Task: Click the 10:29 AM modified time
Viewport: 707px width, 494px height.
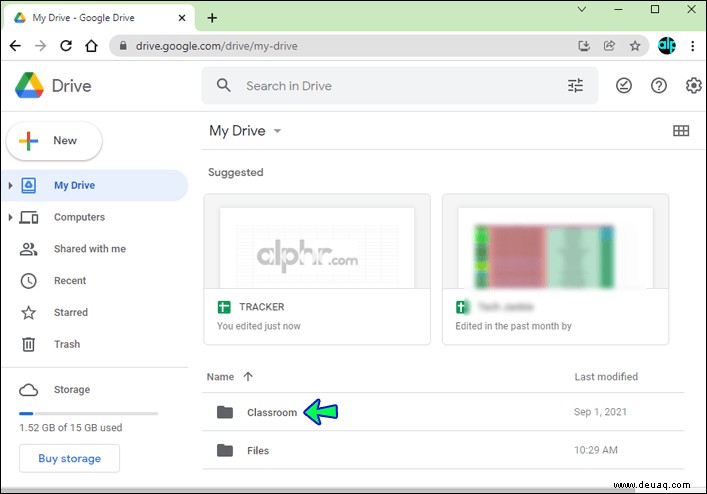Action: (x=596, y=450)
